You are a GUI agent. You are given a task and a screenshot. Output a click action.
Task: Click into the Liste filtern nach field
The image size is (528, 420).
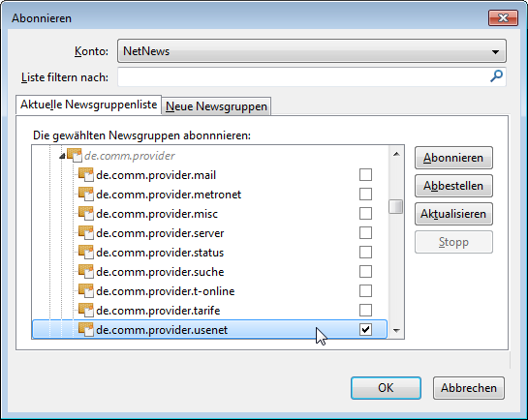[303, 77]
